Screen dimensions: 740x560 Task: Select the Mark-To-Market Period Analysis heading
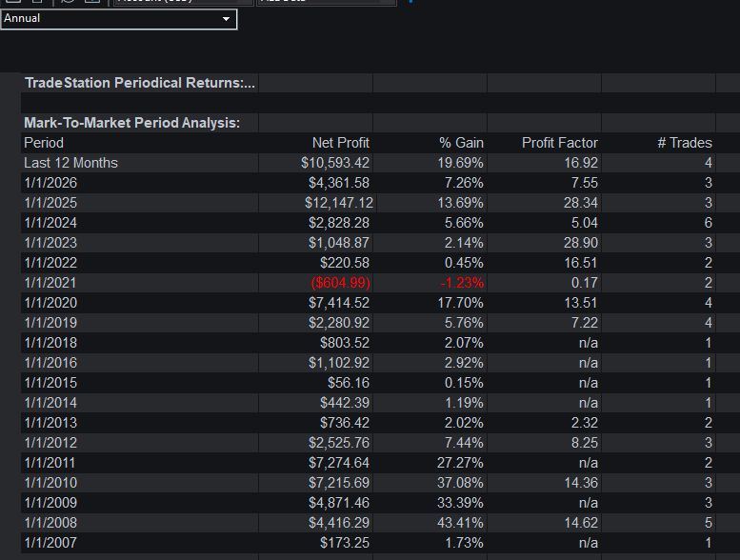pyautogui.click(x=132, y=123)
